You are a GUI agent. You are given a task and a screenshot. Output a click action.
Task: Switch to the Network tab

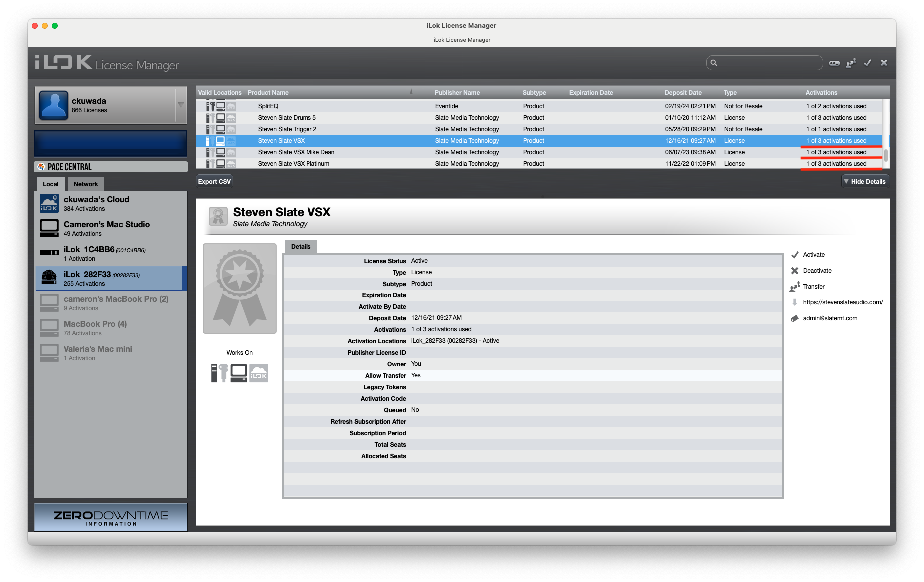86,184
